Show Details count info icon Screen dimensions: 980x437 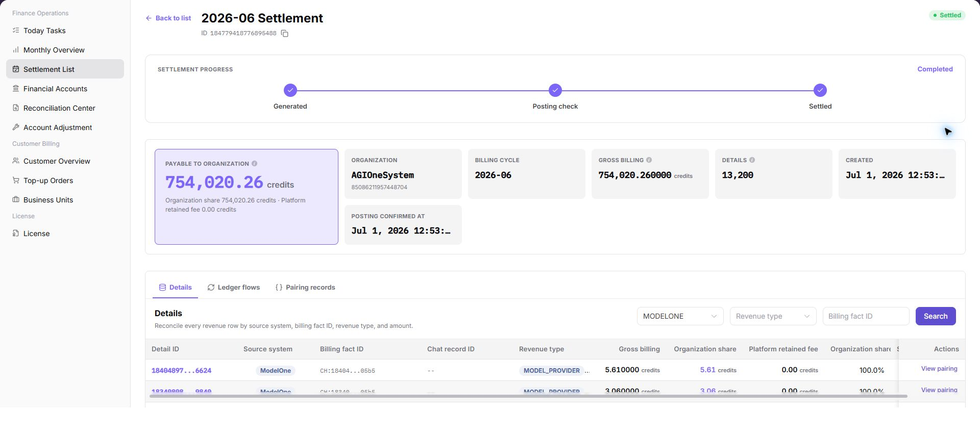click(x=752, y=160)
